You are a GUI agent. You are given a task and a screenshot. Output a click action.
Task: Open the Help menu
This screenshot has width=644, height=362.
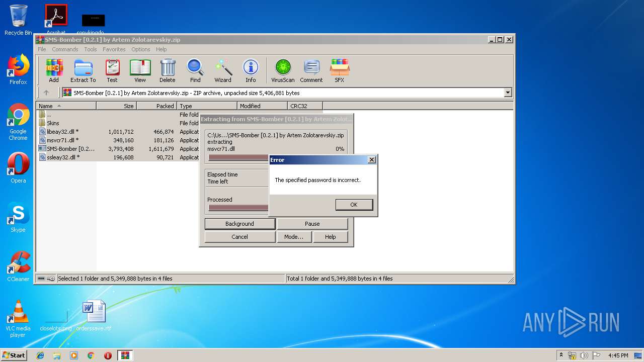(x=161, y=49)
